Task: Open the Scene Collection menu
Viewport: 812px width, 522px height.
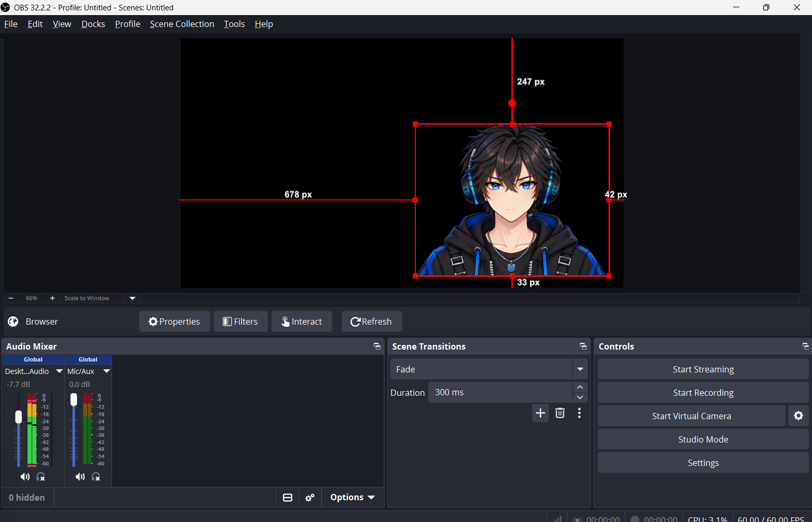Action: [182, 24]
